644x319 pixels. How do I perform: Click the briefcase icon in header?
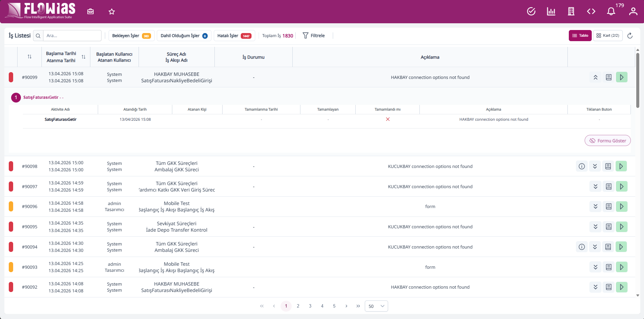tap(90, 11)
